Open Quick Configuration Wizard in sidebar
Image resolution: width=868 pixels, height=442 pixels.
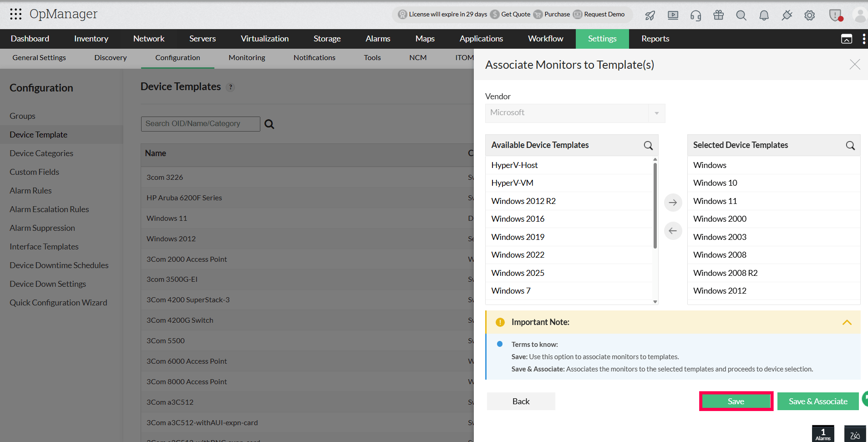pyautogui.click(x=58, y=303)
